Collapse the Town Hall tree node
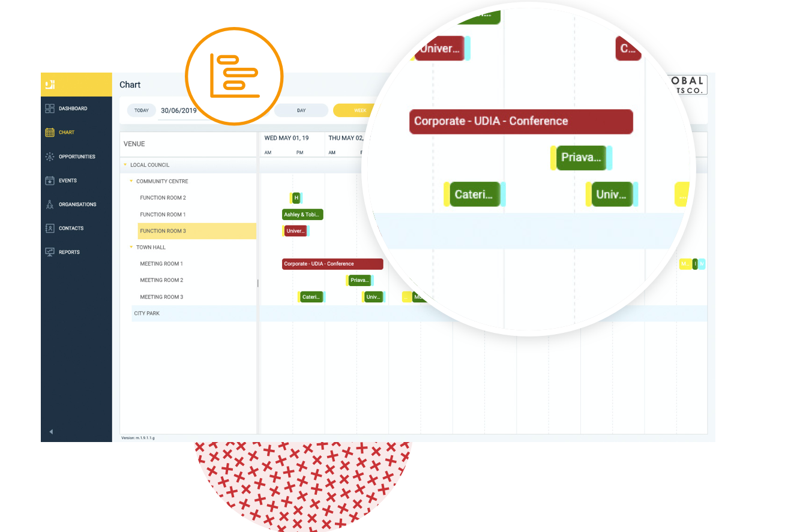Image resolution: width=803 pixels, height=532 pixels. click(x=131, y=247)
